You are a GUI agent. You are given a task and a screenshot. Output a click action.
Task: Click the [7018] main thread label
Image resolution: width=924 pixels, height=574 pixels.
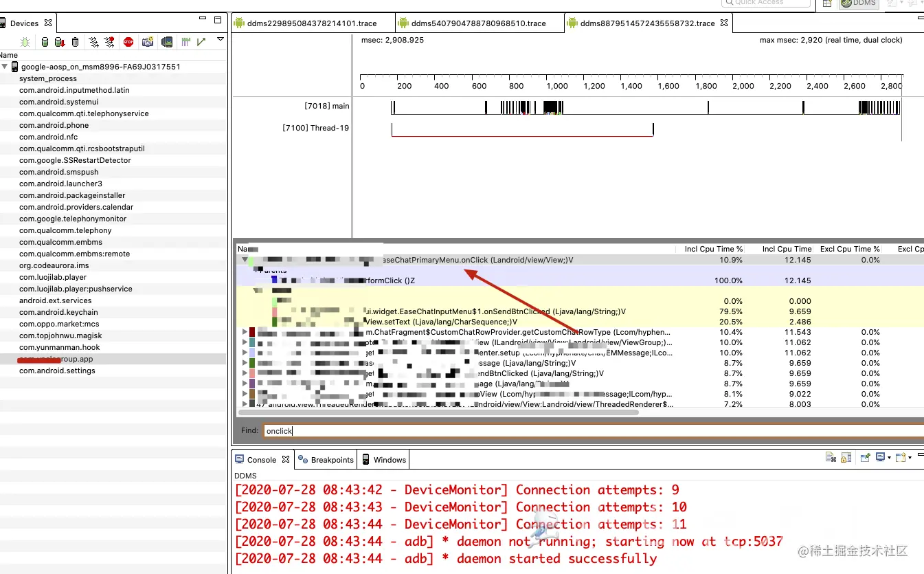click(327, 106)
